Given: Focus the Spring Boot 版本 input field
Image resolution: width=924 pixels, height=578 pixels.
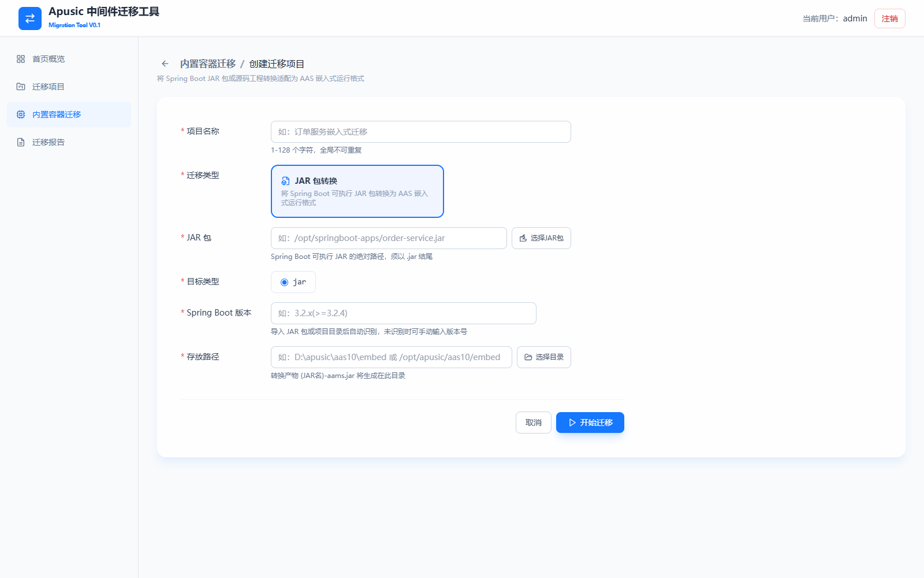Looking at the screenshot, I should pos(404,313).
